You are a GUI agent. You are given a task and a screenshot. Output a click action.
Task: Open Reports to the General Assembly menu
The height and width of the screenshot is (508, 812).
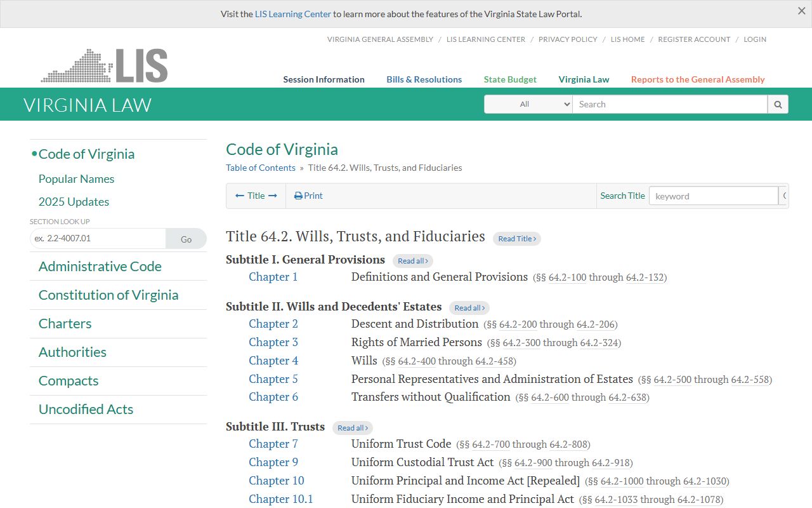(x=698, y=79)
